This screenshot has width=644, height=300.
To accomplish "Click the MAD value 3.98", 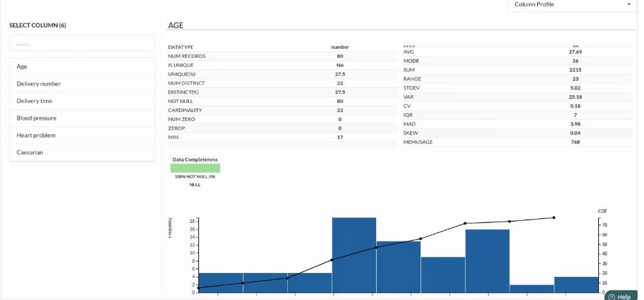I will tap(575, 124).
